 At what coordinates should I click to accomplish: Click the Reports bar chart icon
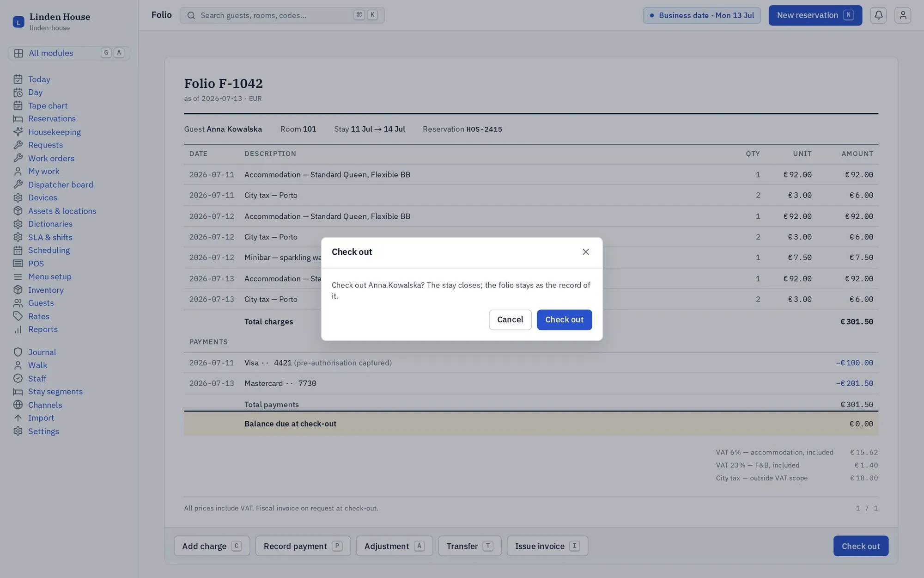18,330
